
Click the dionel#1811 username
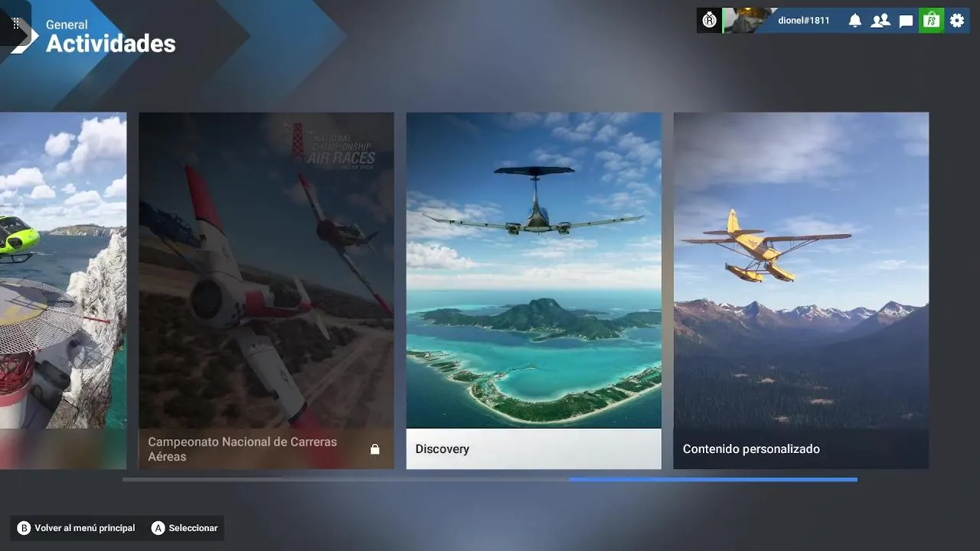tap(804, 21)
